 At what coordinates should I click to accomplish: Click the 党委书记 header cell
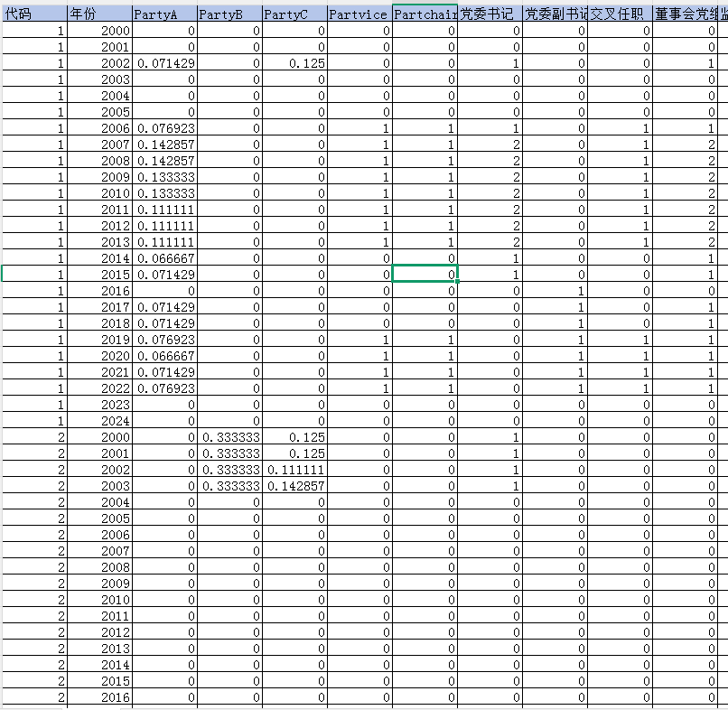490,14
